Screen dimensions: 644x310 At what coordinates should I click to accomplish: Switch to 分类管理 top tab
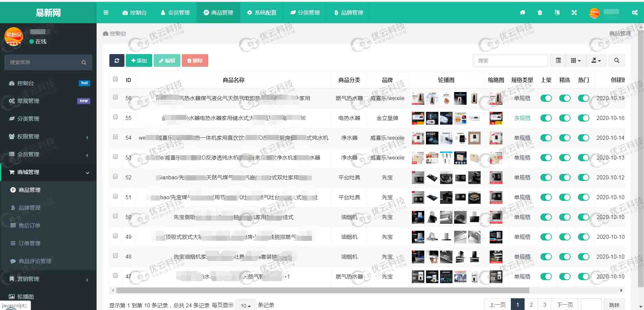click(305, 12)
